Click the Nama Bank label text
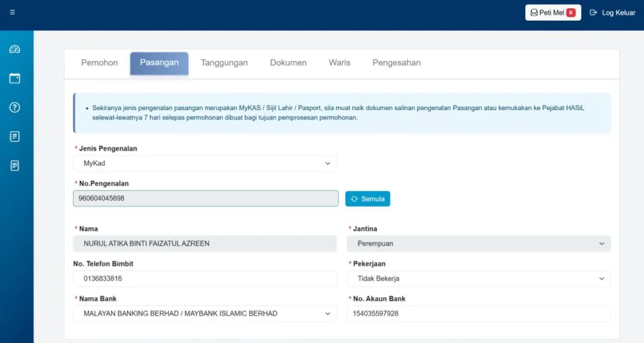Screen dimensions: 644x343 [x=97, y=299]
